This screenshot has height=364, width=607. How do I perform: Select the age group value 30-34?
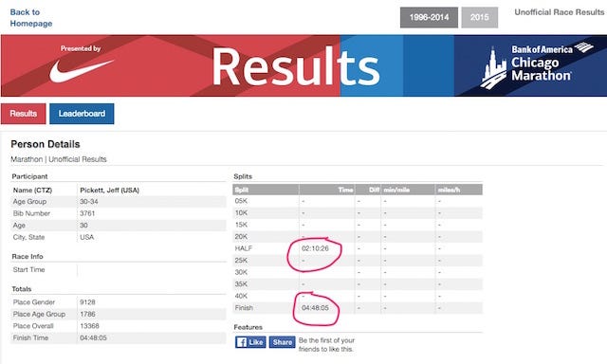tap(88, 202)
